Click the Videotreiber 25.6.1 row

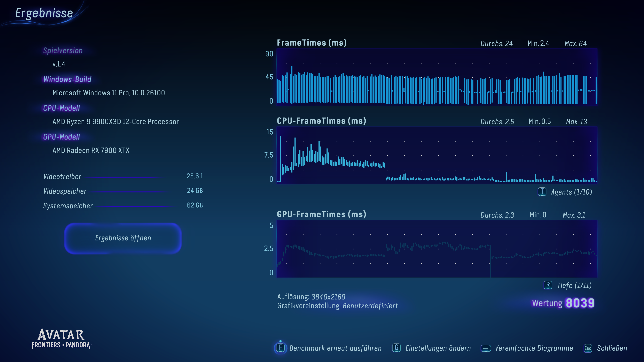coord(123,176)
